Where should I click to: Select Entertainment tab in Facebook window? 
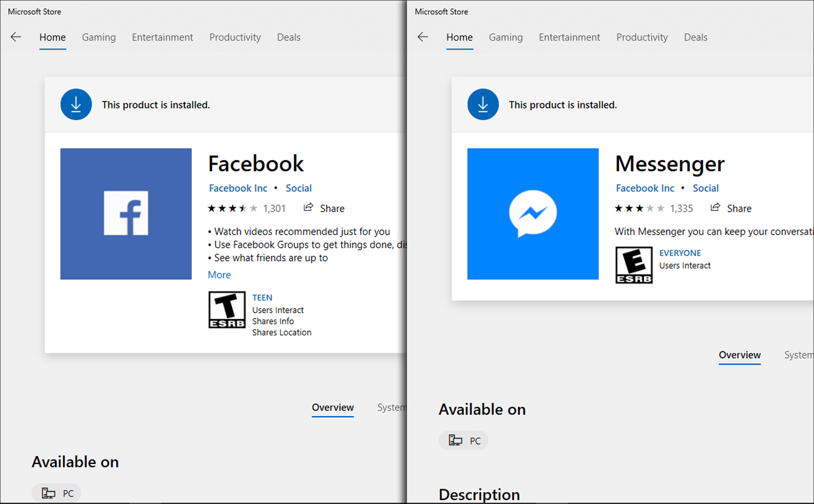[x=163, y=37]
